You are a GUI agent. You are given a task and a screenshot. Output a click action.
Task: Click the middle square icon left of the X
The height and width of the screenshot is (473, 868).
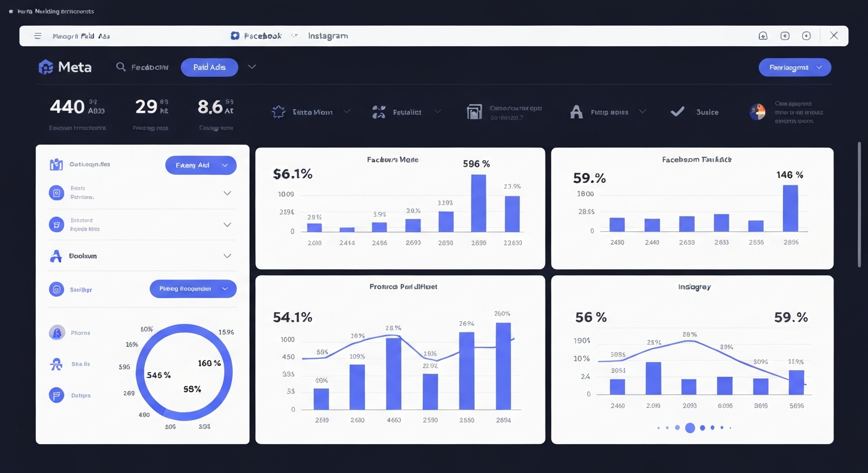point(785,36)
